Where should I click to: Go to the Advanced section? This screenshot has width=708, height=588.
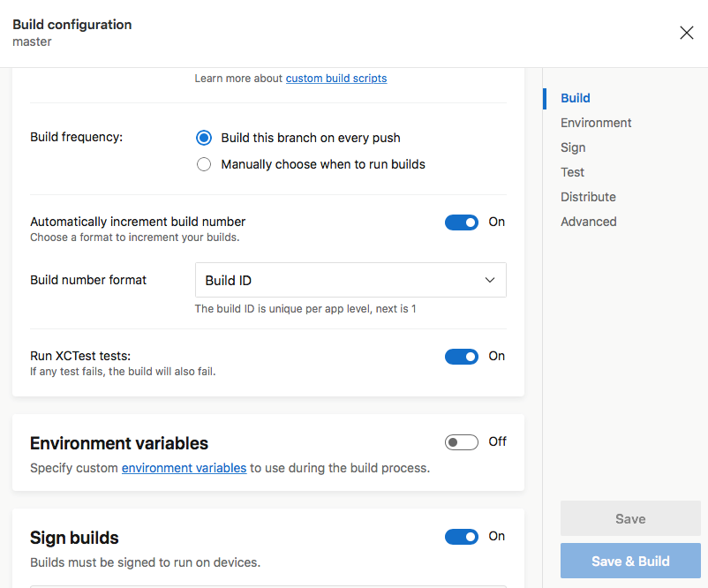coord(588,222)
